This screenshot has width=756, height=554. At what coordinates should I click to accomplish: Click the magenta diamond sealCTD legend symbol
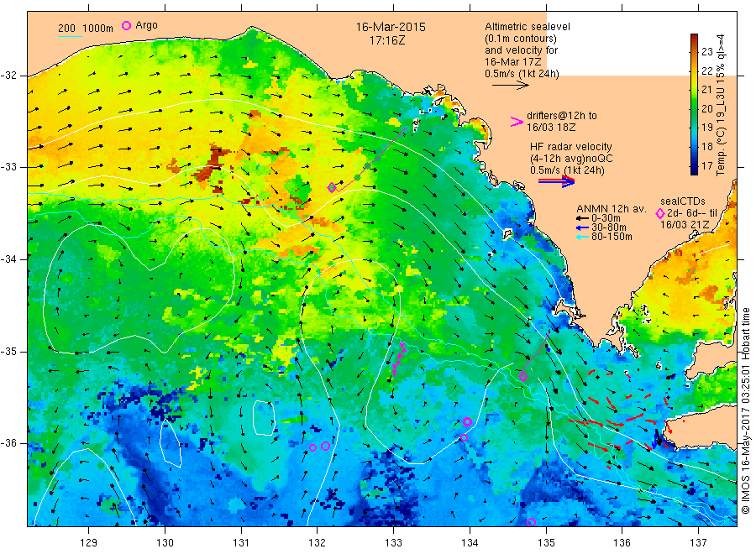point(660,213)
